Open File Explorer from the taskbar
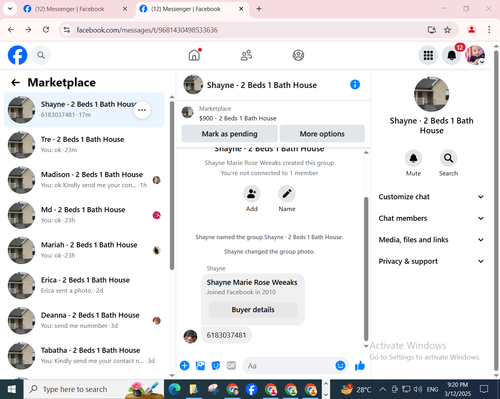The width and height of the screenshot is (500, 399). (194, 389)
